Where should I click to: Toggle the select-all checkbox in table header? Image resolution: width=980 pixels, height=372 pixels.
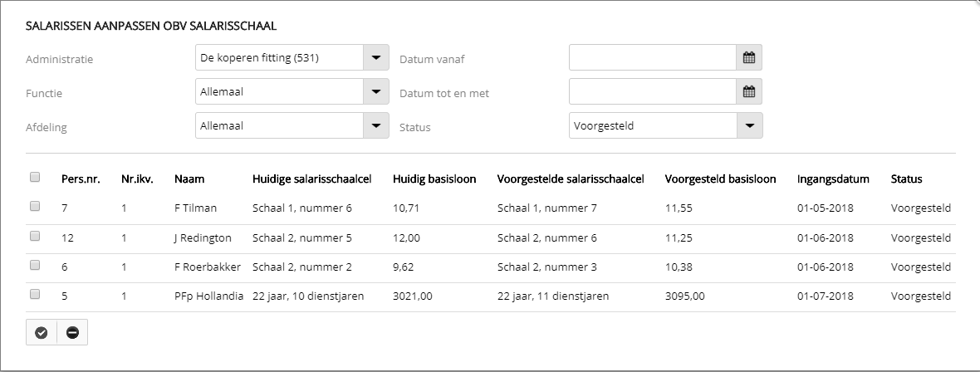point(35,177)
